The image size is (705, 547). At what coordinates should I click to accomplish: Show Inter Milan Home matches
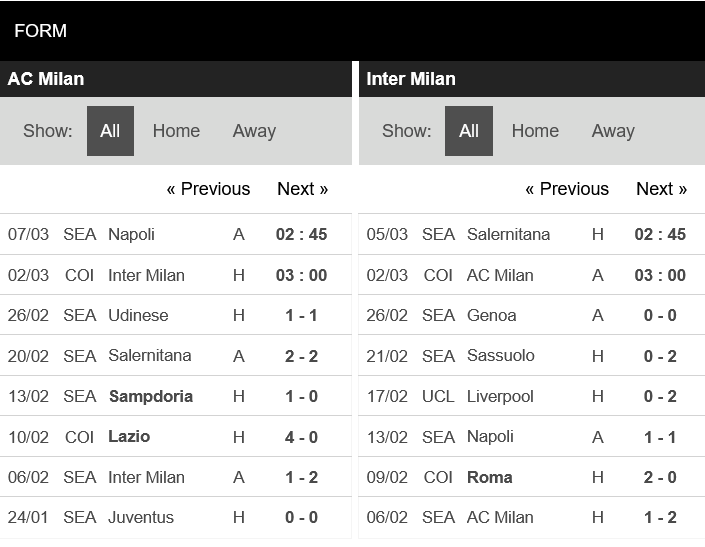(535, 131)
